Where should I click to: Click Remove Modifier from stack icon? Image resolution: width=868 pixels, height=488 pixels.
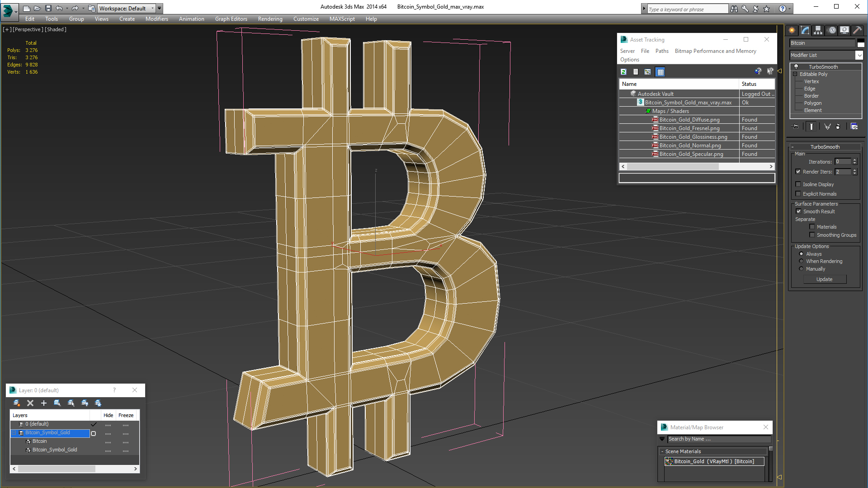coord(838,127)
